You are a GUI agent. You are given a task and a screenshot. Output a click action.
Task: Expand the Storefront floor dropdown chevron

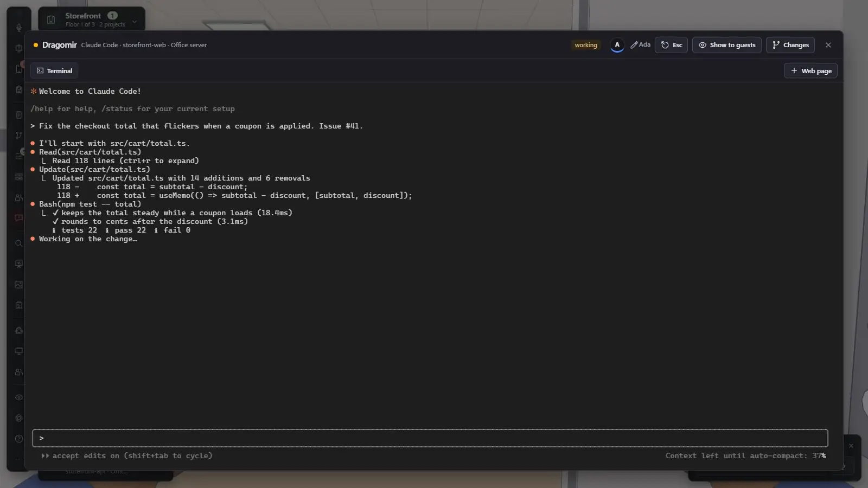tap(135, 22)
